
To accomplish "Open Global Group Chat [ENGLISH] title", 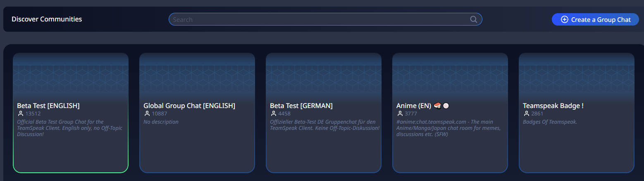I will click(x=189, y=106).
